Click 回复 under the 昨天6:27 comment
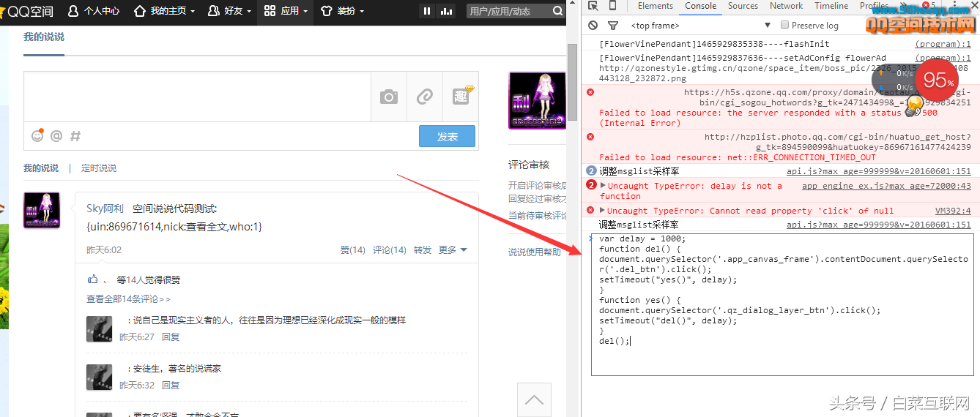This screenshot has height=417, width=980. (171, 337)
